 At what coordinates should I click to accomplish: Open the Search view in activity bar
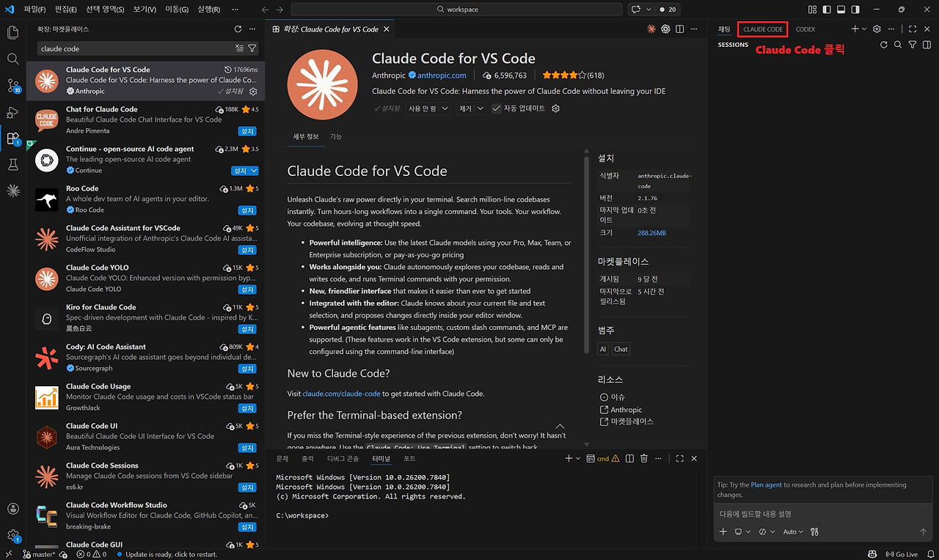pyautogui.click(x=12, y=59)
